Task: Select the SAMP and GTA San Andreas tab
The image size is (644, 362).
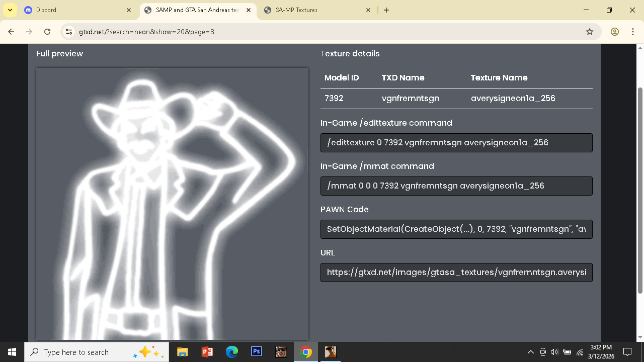Action: tap(197, 10)
